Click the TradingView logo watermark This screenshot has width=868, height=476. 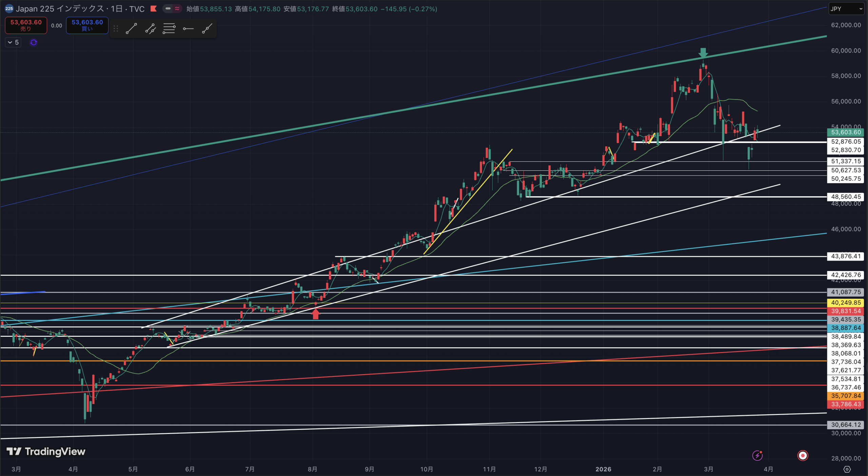[x=46, y=451]
